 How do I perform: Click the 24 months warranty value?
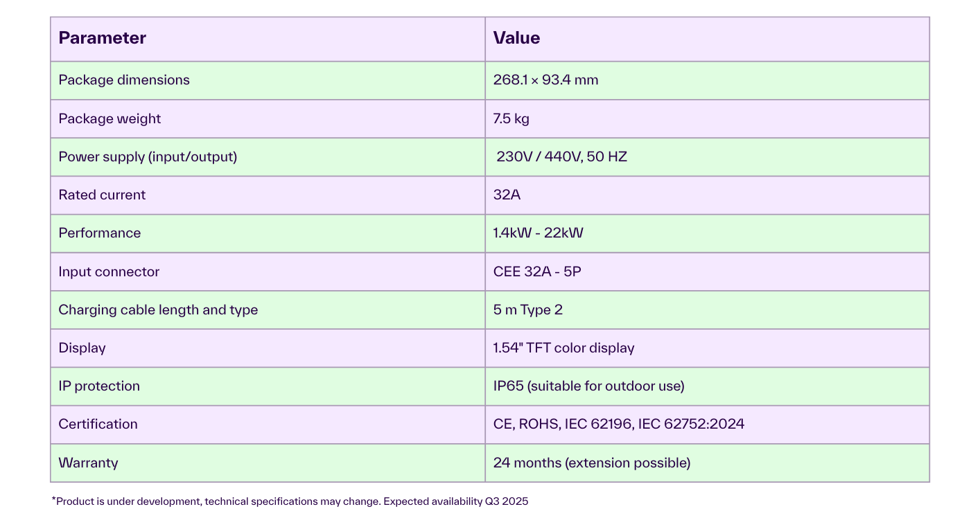click(x=591, y=463)
